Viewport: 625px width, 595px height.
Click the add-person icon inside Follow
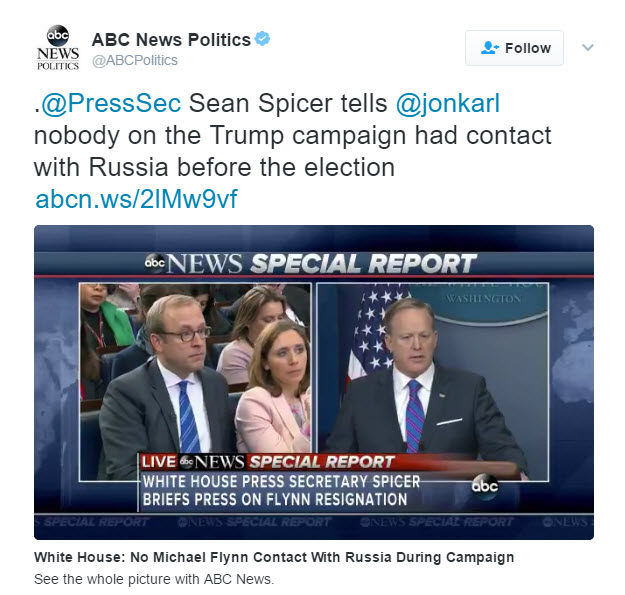tap(489, 48)
